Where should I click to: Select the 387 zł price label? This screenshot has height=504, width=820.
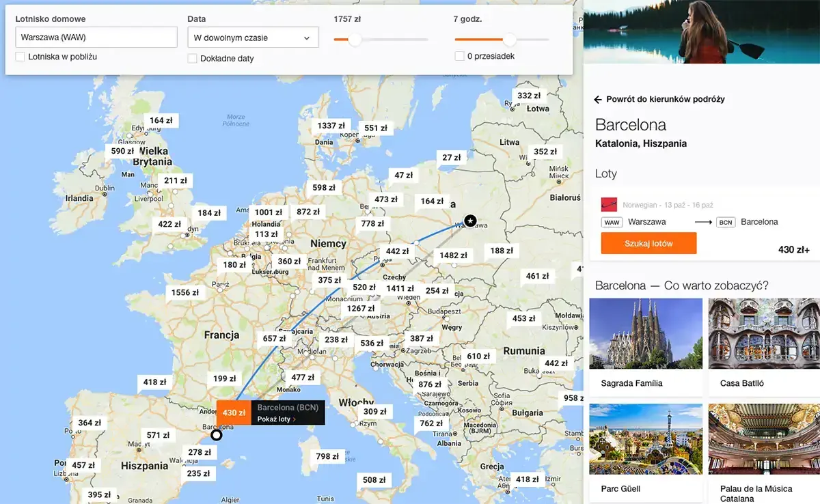(422, 339)
